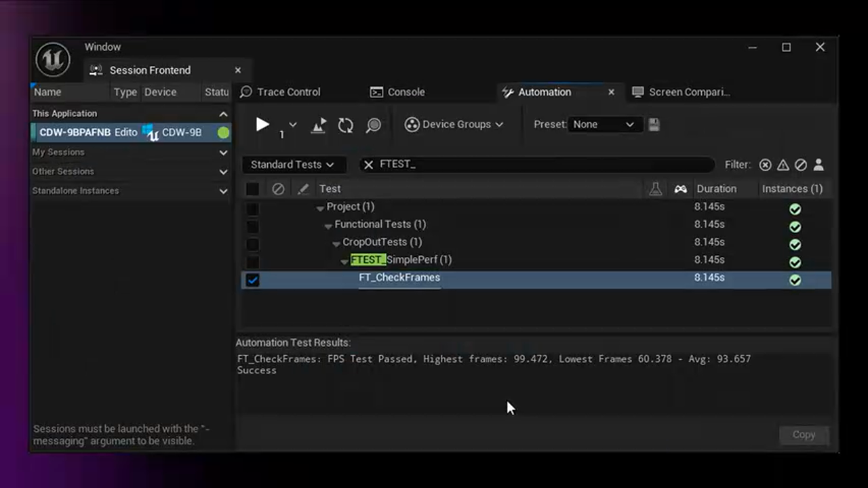Toggle the developer content filter person icon
Viewport: 868px width, 488px height.
tap(819, 165)
